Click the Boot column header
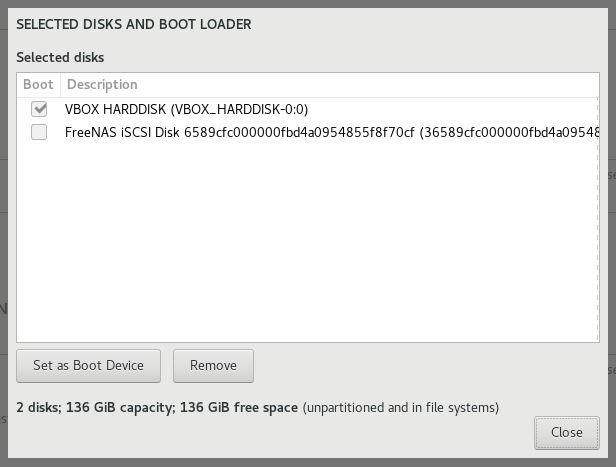 pyautogui.click(x=38, y=84)
